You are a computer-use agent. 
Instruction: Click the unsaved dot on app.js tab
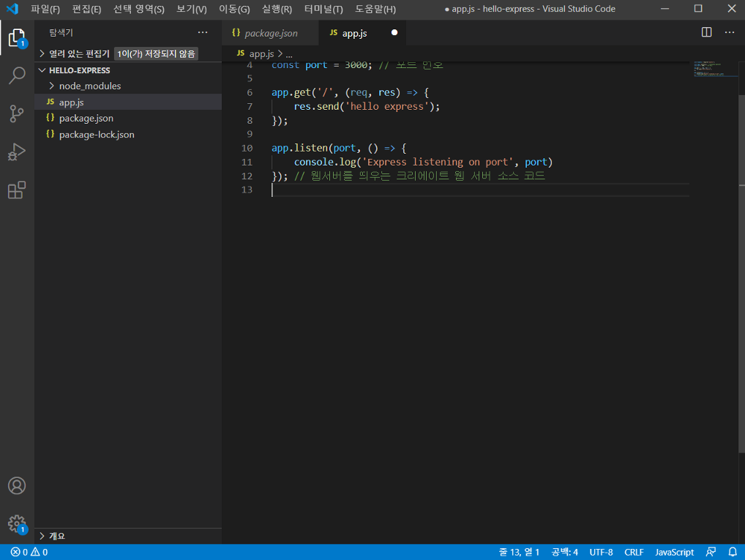point(394,32)
